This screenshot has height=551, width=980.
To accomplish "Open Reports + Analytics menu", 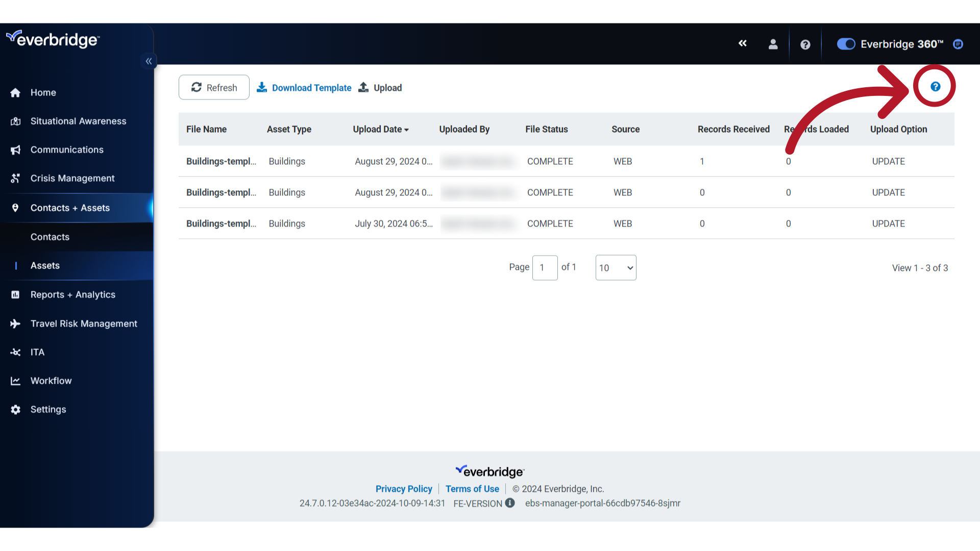I will click(73, 295).
